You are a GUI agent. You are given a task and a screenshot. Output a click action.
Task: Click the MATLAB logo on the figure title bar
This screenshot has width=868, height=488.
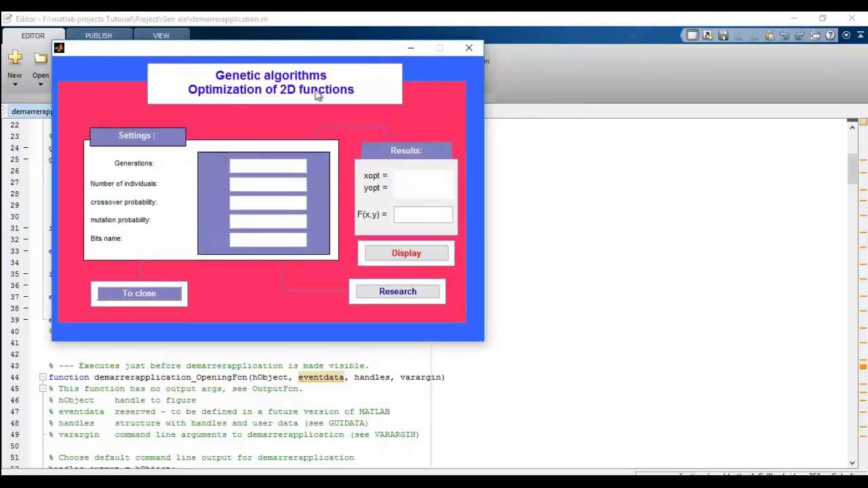59,47
